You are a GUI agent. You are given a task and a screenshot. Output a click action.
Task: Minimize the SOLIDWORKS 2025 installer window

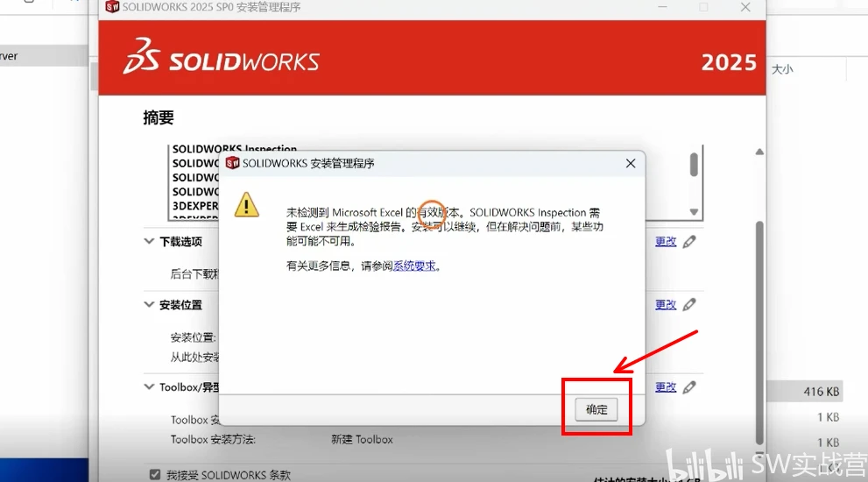click(662, 7)
